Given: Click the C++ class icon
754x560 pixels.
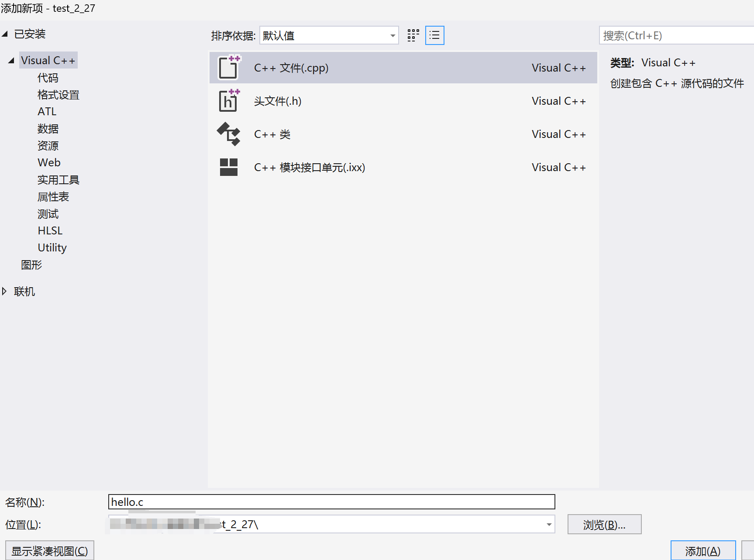Looking at the screenshot, I should (x=229, y=134).
